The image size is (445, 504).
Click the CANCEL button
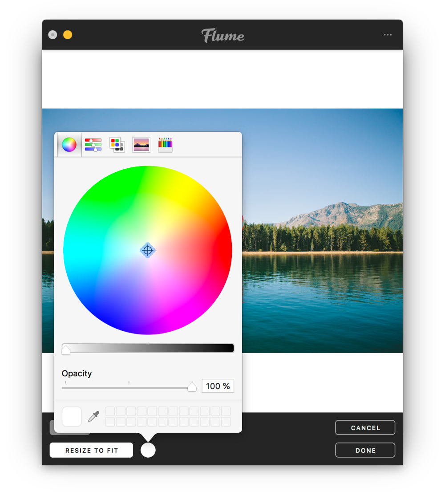click(x=365, y=427)
